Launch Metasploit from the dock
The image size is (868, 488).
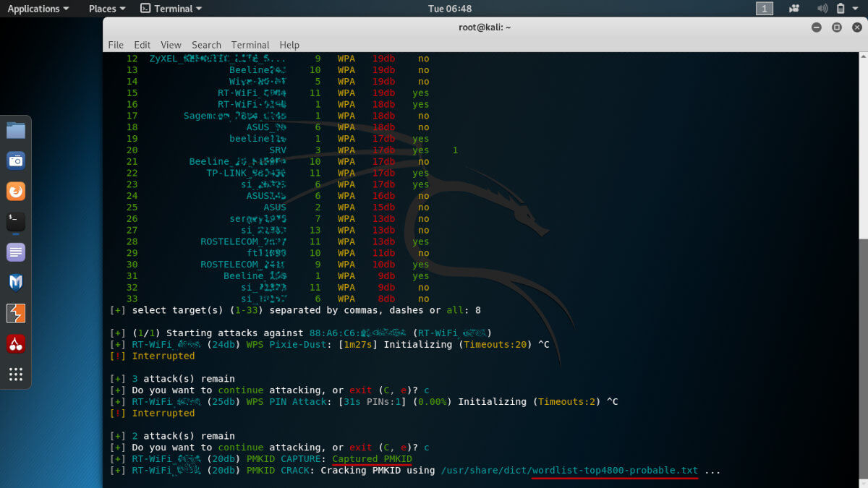click(16, 283)
